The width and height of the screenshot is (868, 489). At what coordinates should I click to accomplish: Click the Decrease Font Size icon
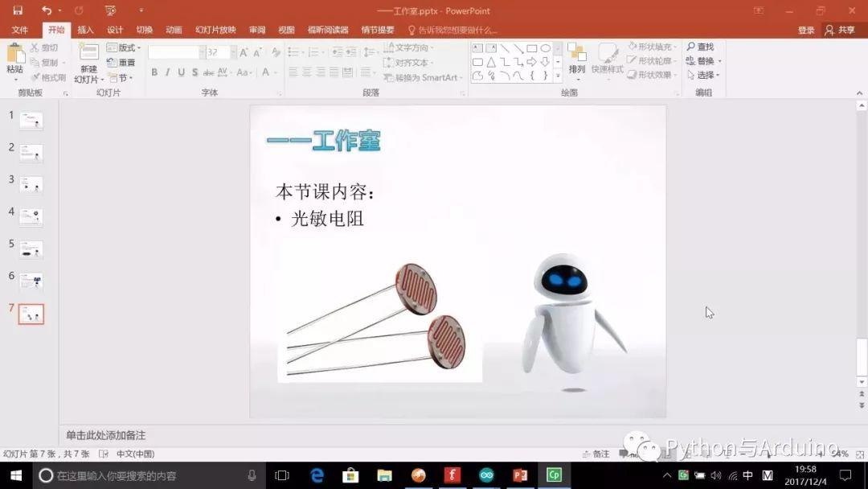[x=257, y=52]
